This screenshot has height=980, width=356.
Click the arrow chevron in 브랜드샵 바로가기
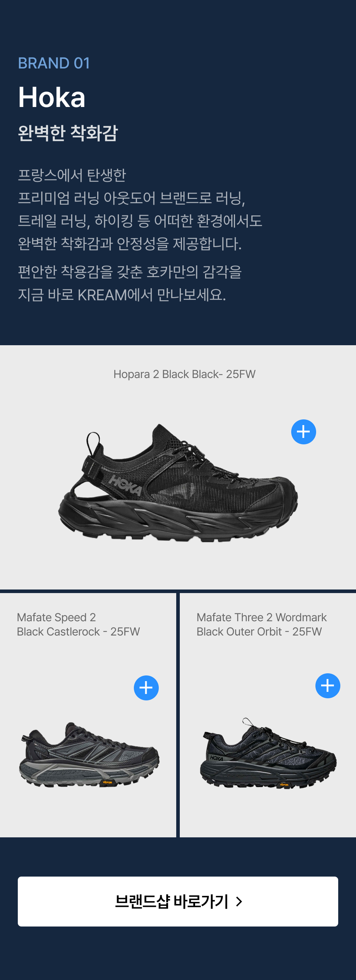(239, 901)
